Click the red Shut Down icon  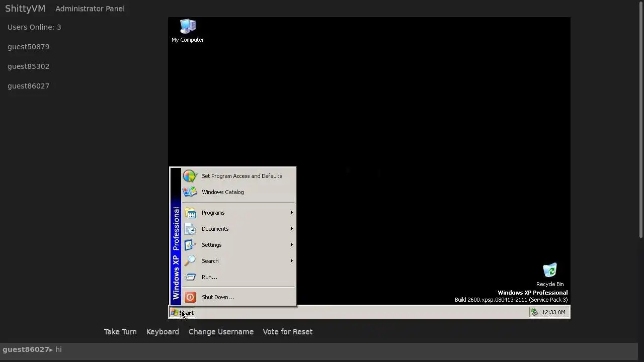pos(190,297)
